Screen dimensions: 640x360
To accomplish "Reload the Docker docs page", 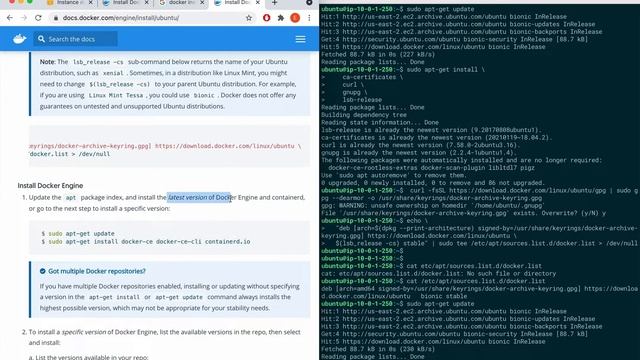I will tap(38, 18).
